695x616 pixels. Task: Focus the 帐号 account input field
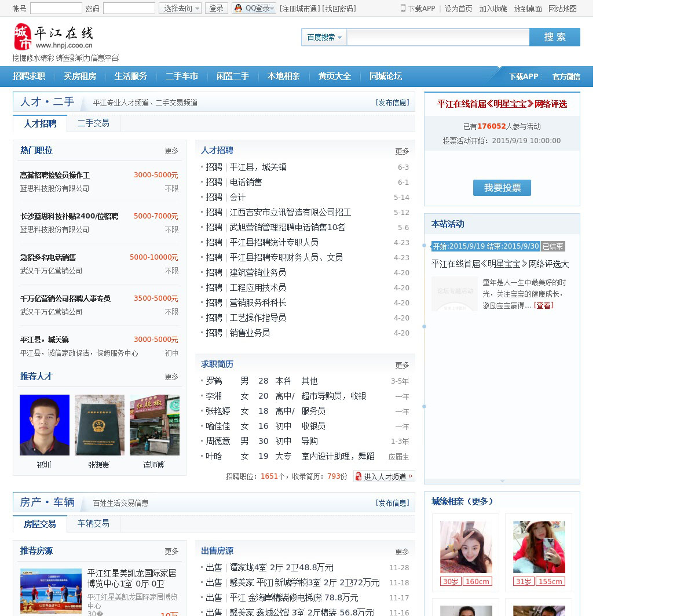click(56, 8)
